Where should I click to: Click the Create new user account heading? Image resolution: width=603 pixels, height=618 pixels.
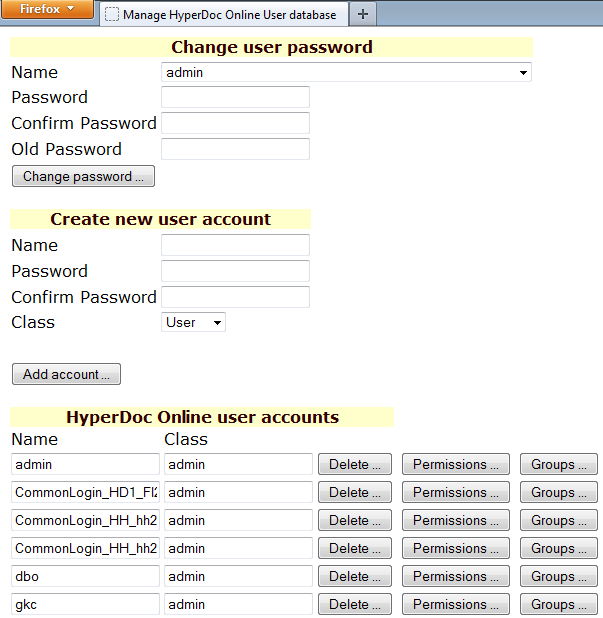160,219
